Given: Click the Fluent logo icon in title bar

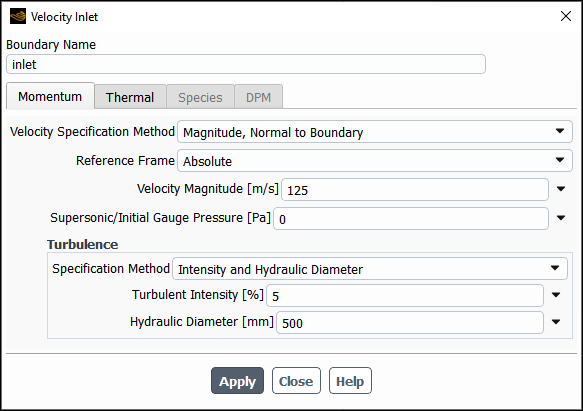Looking at the screenshot, I should [x=18, y=16].
